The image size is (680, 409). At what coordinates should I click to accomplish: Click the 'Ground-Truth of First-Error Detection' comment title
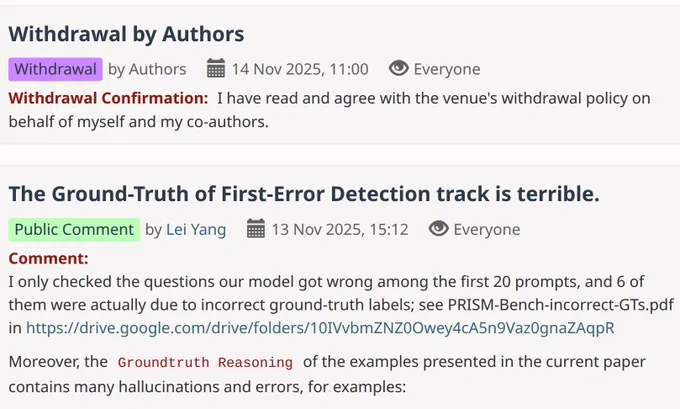(304, 193)
